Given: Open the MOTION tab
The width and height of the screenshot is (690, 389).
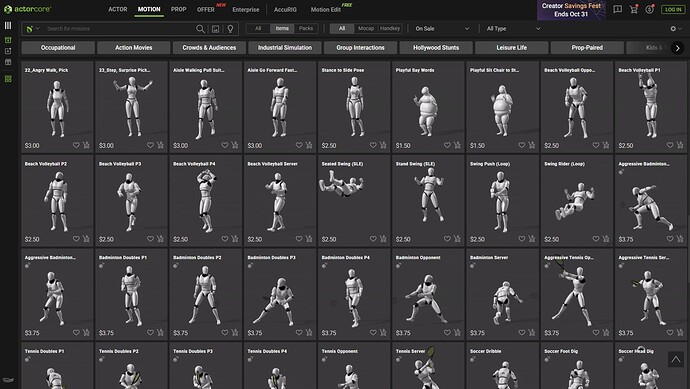Looking at the screenshot, I should (149, 9).
